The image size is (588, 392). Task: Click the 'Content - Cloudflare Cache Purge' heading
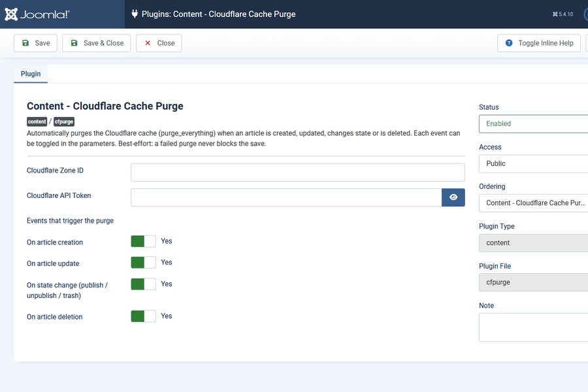[x=105, y=106]
